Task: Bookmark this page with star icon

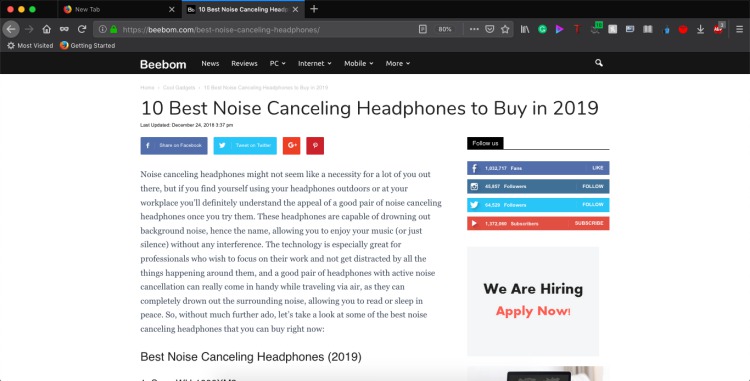Action: click(505, 29)
